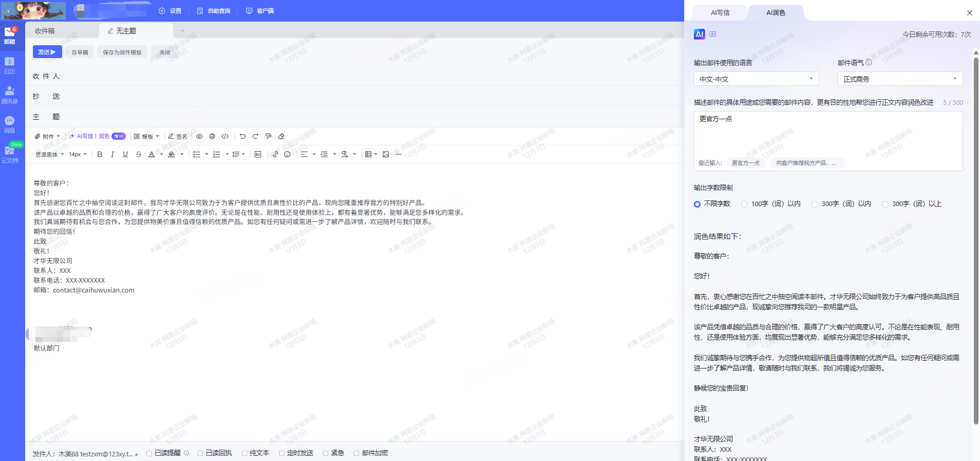Select the 不限字数 radio option
Screen dimensions: 980x461
(x=697, y=204)
